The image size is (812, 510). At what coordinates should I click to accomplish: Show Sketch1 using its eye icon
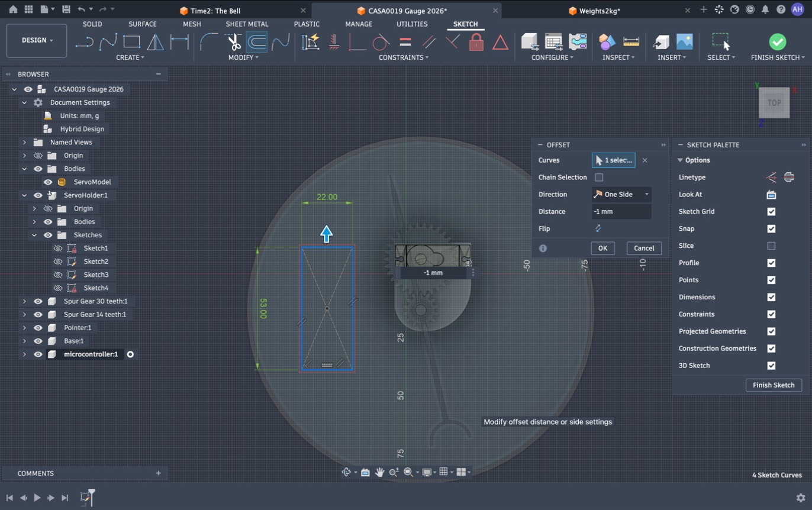(x=58, y=248)
